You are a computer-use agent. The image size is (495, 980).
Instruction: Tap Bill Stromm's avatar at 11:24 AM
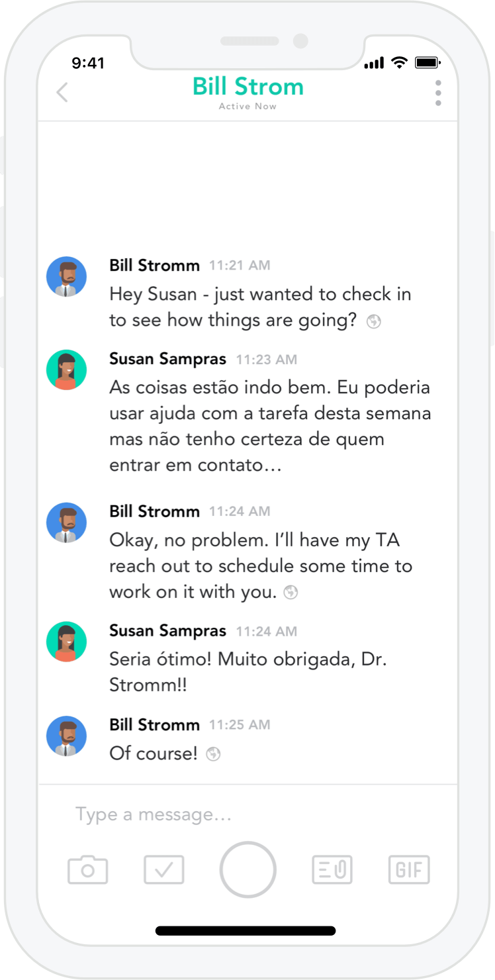click(66, 522)
